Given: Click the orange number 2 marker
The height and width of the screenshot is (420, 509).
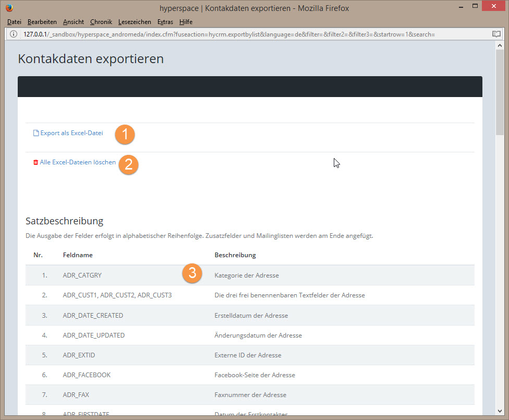Looking at the screenshot, I should coord(128,164).
